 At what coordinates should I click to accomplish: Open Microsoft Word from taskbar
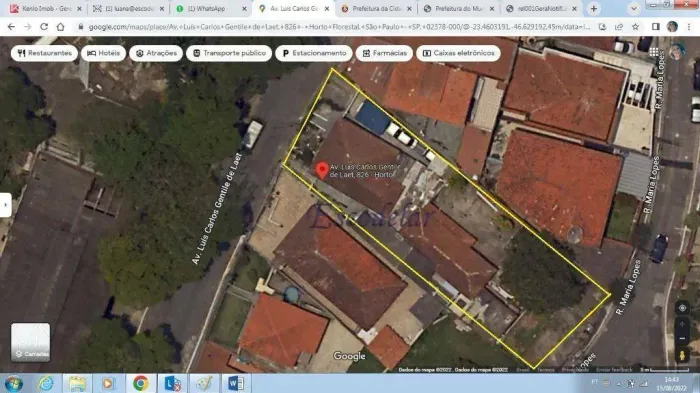235,384
